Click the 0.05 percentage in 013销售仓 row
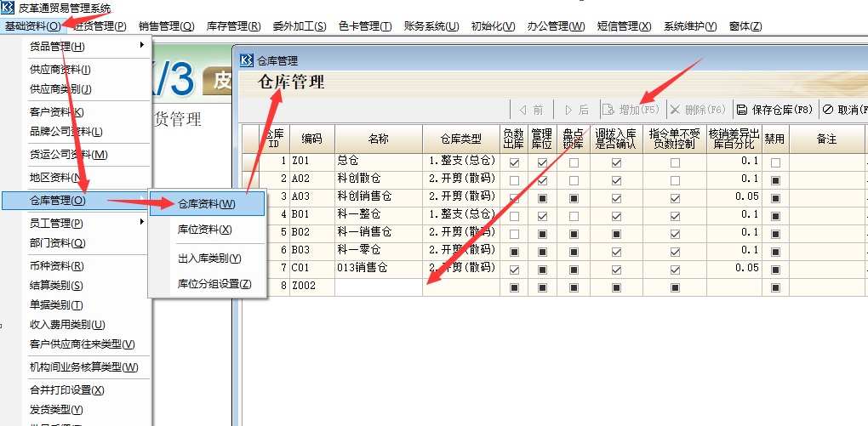Screen dimensions: 868x426 coord(734,270)
